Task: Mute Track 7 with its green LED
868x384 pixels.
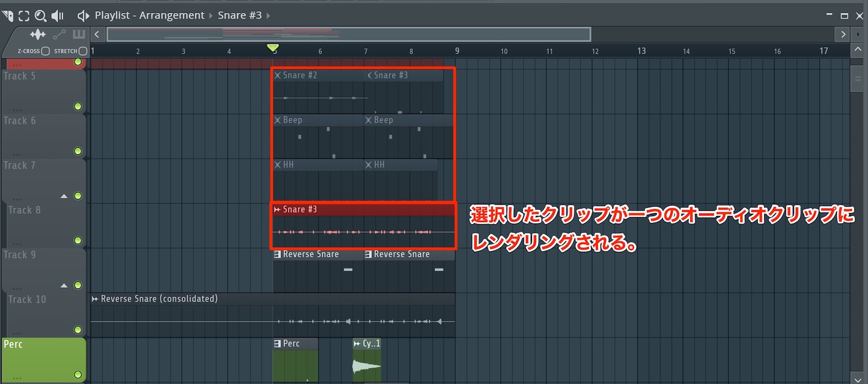Action: (x=78, y=196)
